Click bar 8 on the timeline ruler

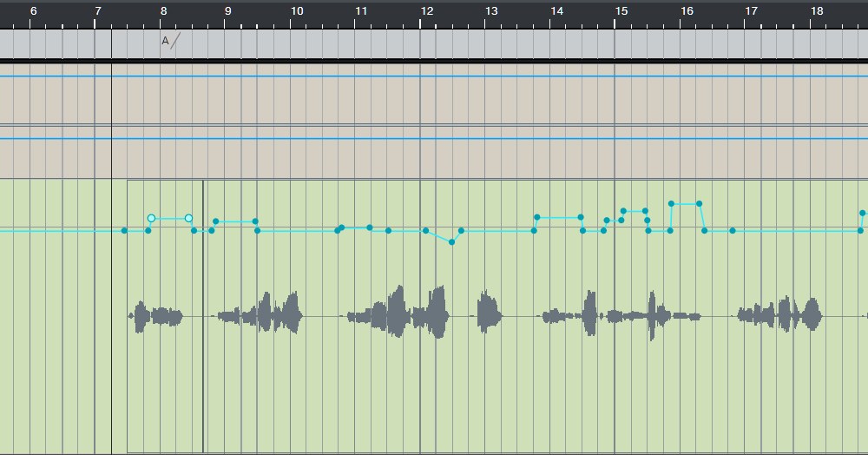[163, 11]
